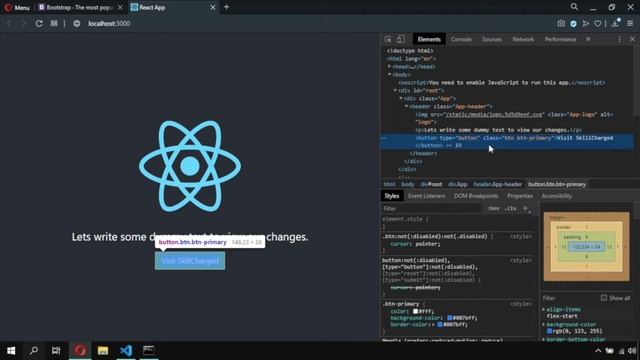Add page to bookmarks heart icon

pyautogui.click(x=598, y=24)
